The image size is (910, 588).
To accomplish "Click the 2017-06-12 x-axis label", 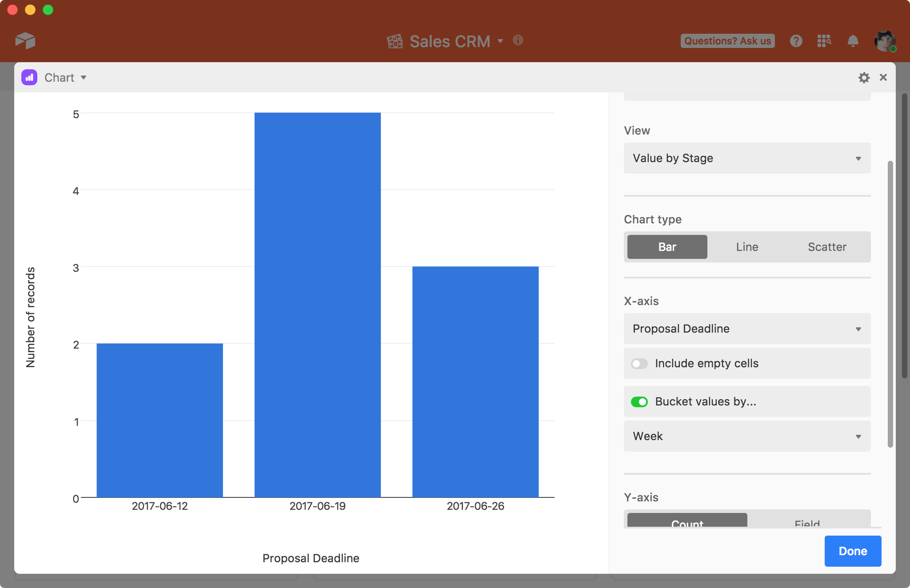I will [160, 506].
